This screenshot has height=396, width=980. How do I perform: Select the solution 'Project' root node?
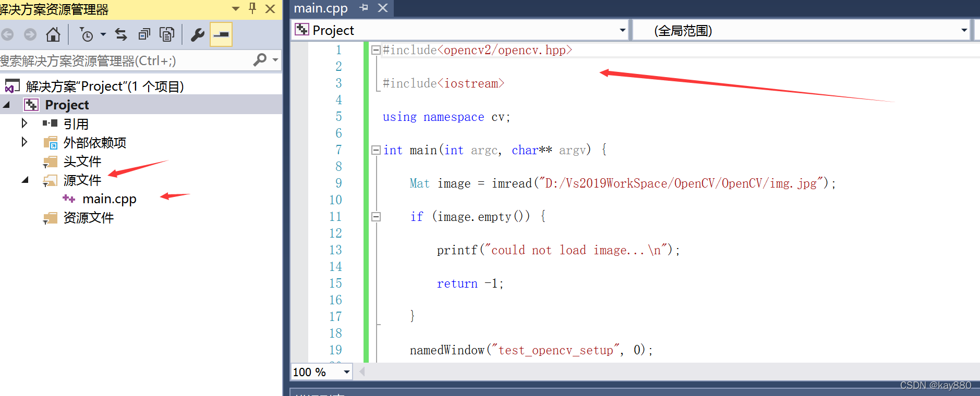coord(104,86)
